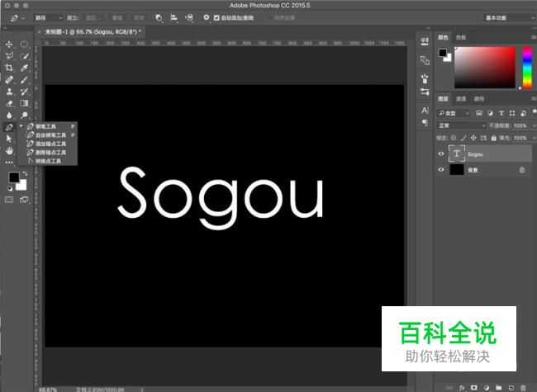
Task: Select the Hand tool
Action: [9, 150]
